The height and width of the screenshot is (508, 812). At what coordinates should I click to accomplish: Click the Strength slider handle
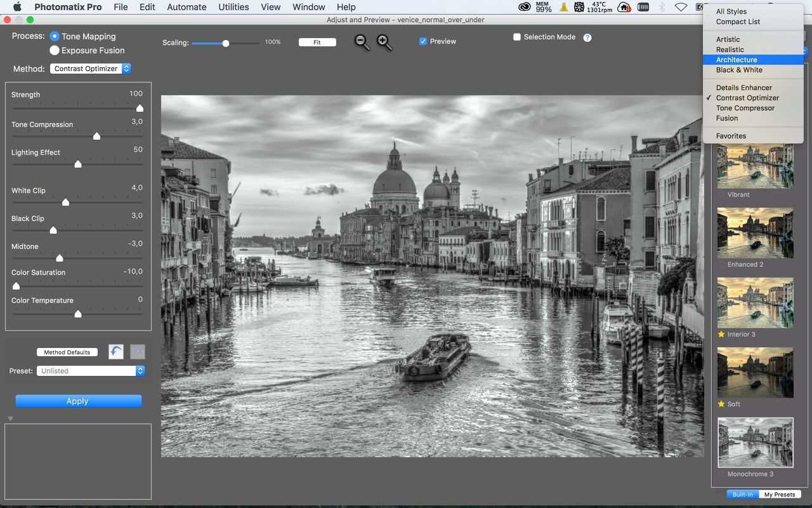(x=140, y=109)
